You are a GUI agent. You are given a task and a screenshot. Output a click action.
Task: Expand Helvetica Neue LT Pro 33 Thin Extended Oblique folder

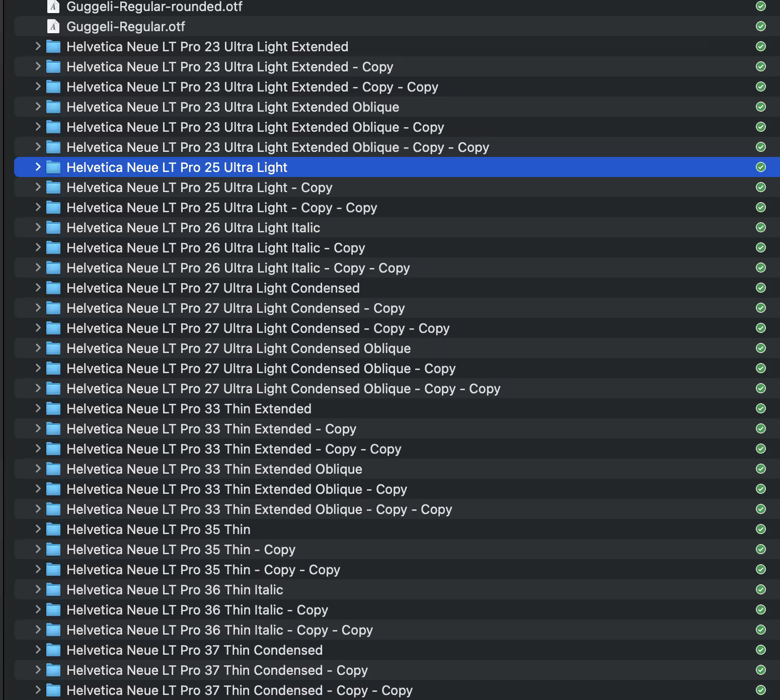tap(38, 469)
